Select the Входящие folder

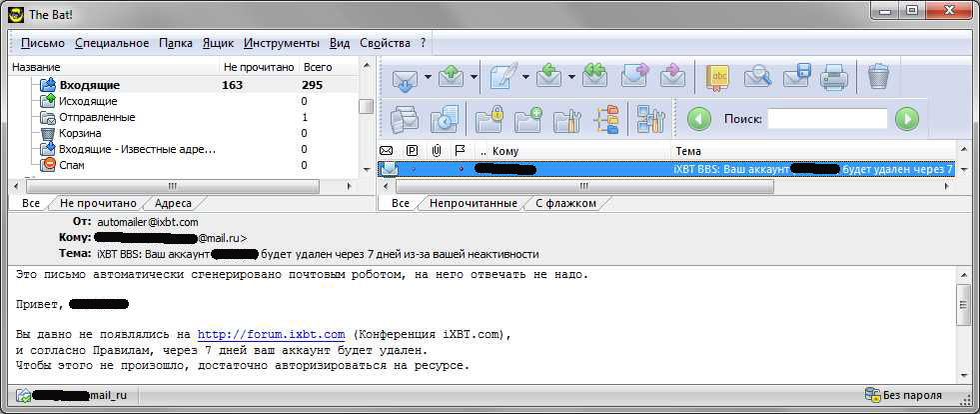click(89, 85)
